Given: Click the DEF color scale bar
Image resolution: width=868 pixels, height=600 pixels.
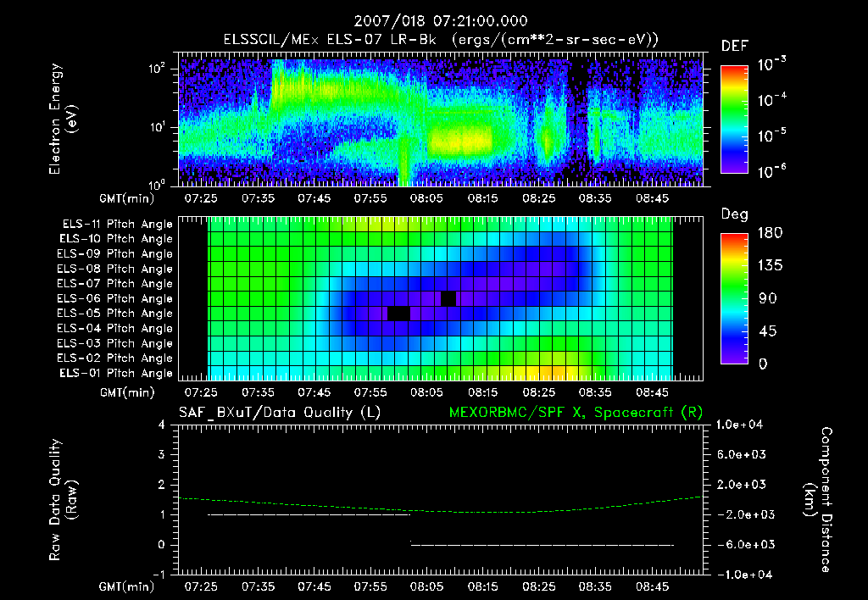Looking at the screenshot, I should 734,119.
